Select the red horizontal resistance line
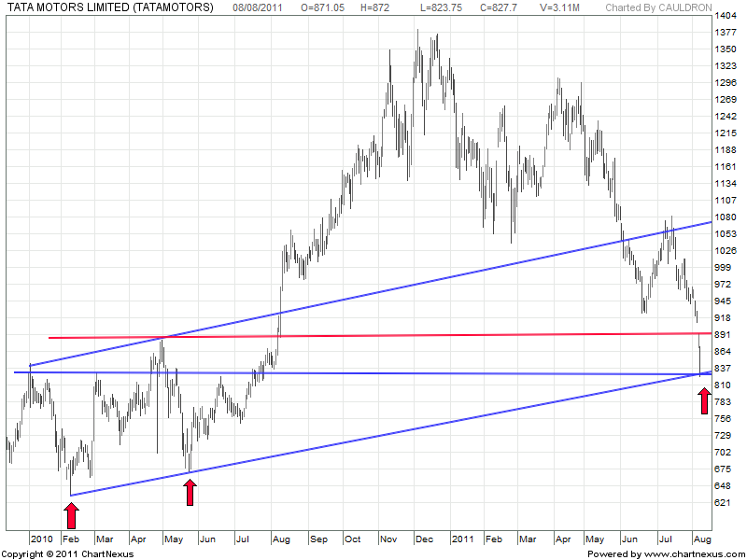Viewport: 747px width, 560px height. click(373, 335)
